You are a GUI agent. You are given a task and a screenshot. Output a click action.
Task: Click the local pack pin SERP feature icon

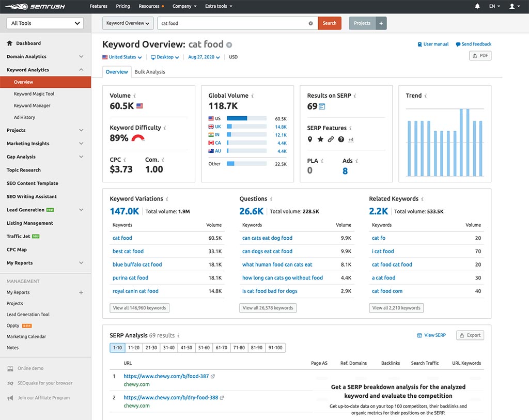tap(310, 139)
